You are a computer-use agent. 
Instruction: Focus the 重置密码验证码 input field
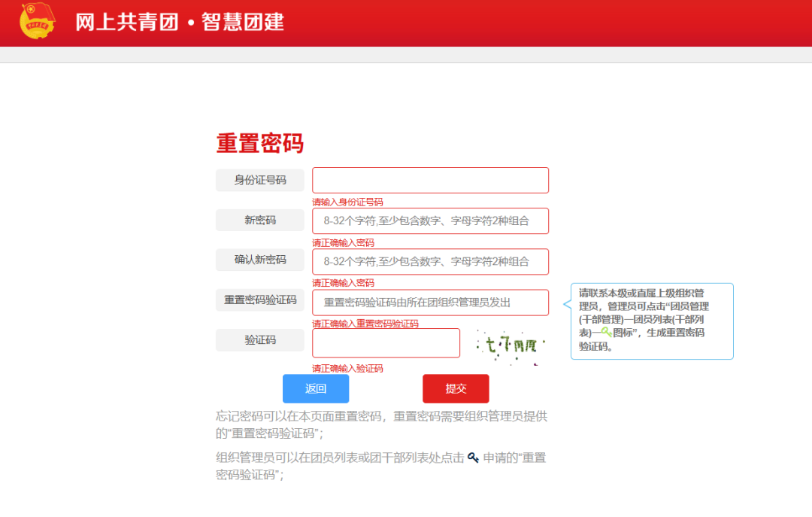click(430, 303)
